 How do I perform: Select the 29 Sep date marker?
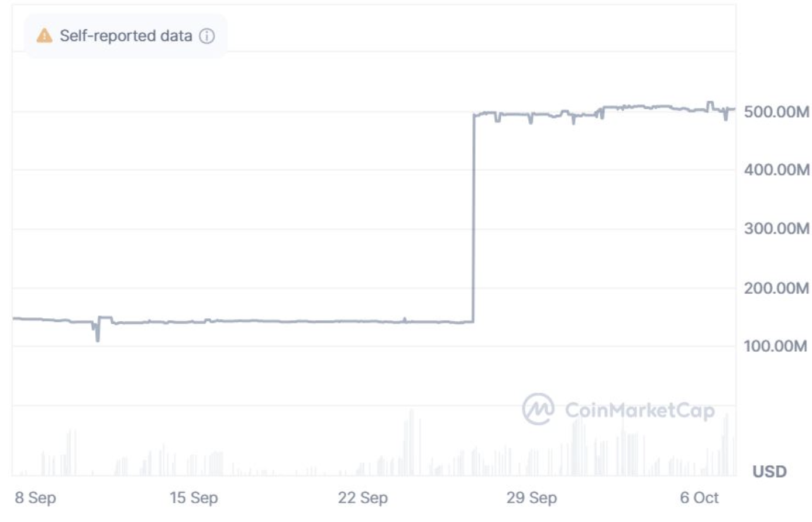531,497
